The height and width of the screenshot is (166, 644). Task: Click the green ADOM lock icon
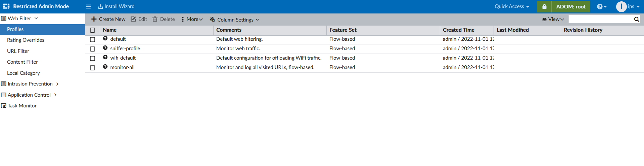pos(544,6)
